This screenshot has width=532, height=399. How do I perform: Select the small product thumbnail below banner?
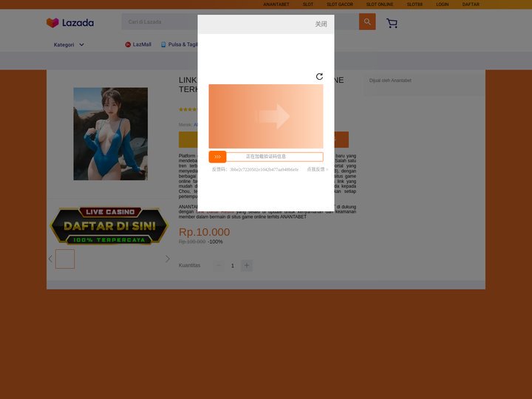(65, 259)
